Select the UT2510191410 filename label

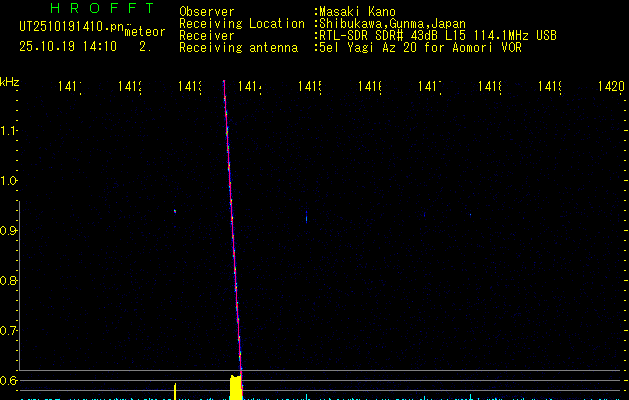tap(70, 24)
